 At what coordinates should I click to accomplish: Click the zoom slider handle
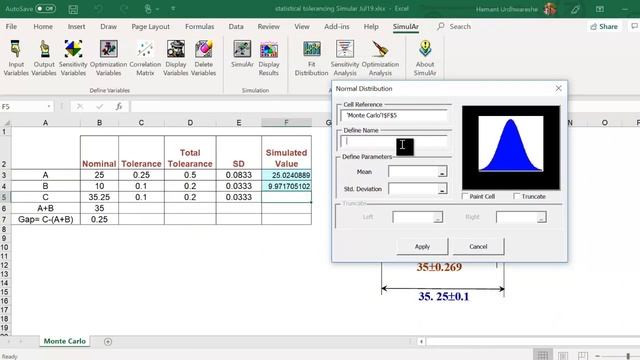click(628, 356)
